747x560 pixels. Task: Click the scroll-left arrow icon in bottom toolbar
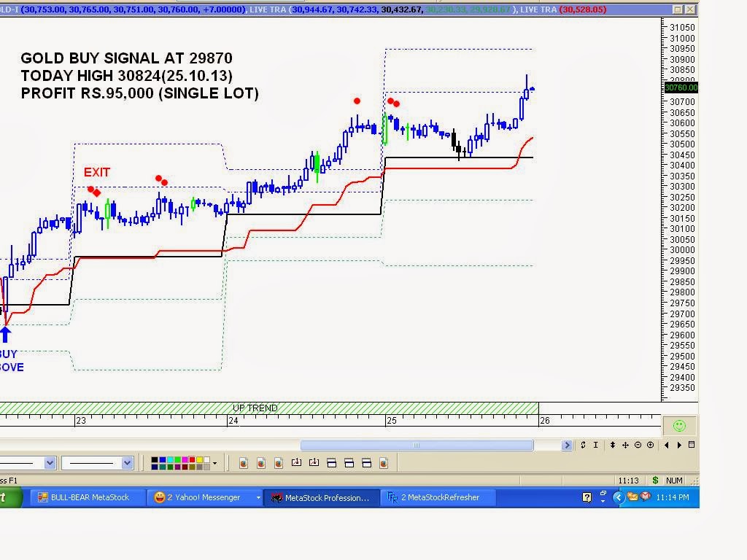pos(667,444)
